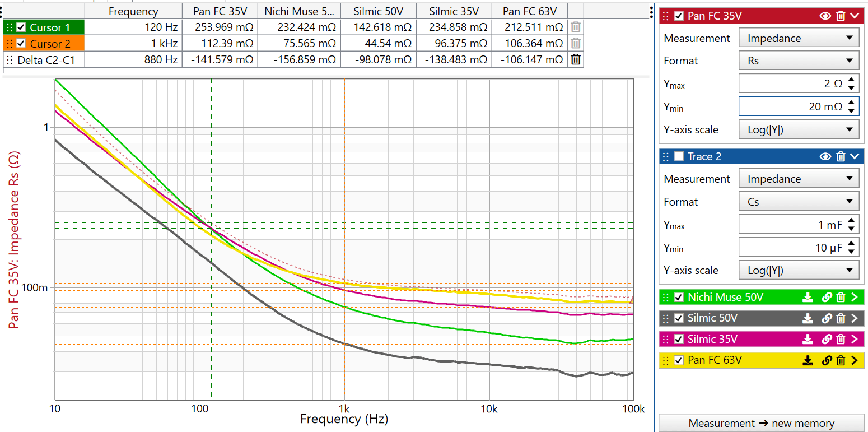
Task: Click link icon of Silmic 35V
Action: point(827,339)
